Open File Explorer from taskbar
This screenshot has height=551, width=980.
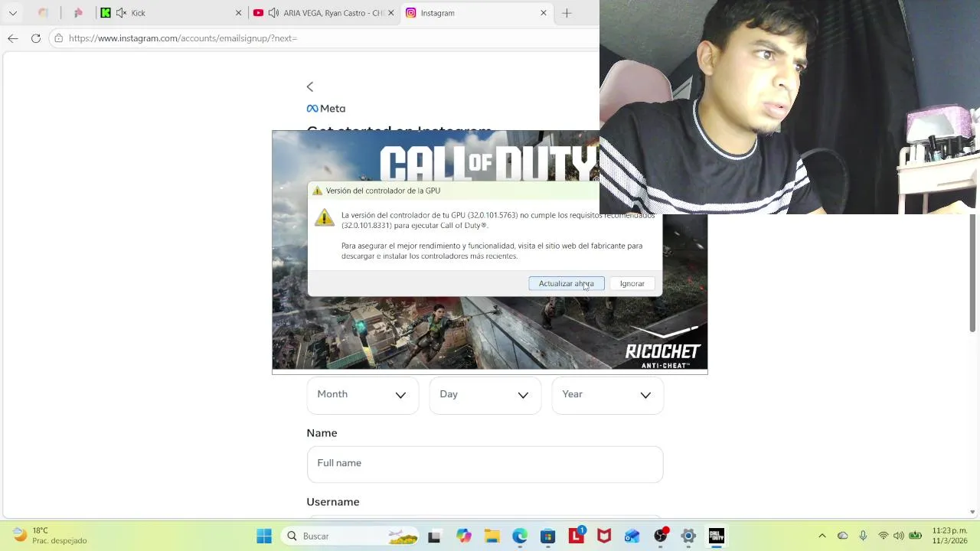click(x=492, y=536)
